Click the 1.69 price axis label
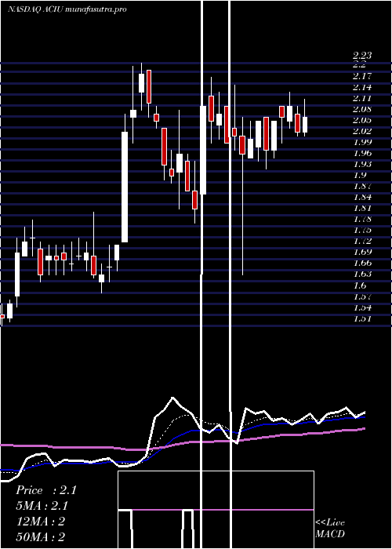Viewport: 392px width, 549px height. click(x=362, y=252)
